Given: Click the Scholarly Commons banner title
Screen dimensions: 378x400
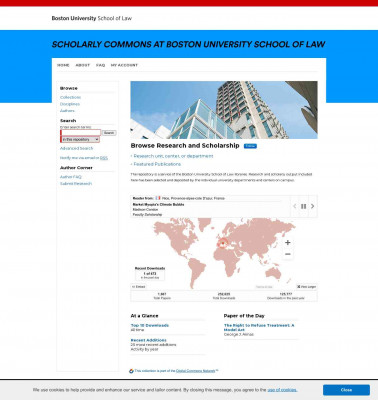Looking at the screenshot, I should (188, 44).
